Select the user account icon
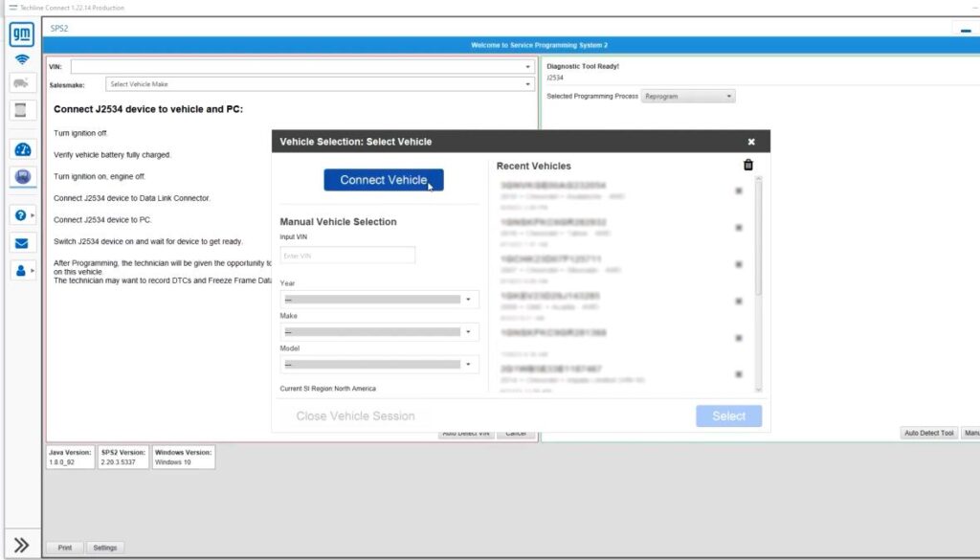Viewport: 980px width, 560px height. pyautogui.click(x=19, y=270)
